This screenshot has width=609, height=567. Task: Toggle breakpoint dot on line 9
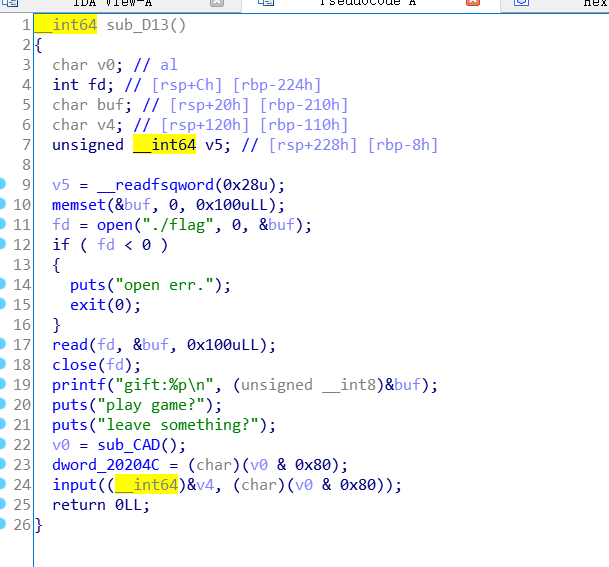(26, 185)
